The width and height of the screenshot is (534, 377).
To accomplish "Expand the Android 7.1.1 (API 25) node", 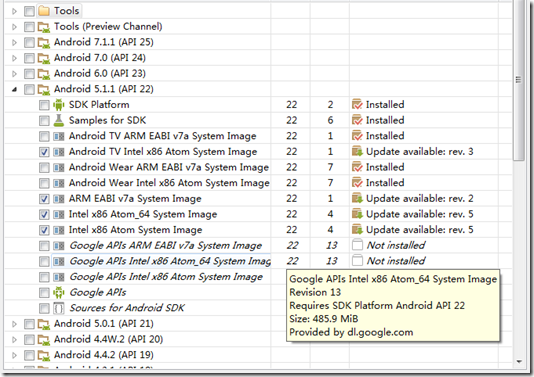I will point(14,43).
